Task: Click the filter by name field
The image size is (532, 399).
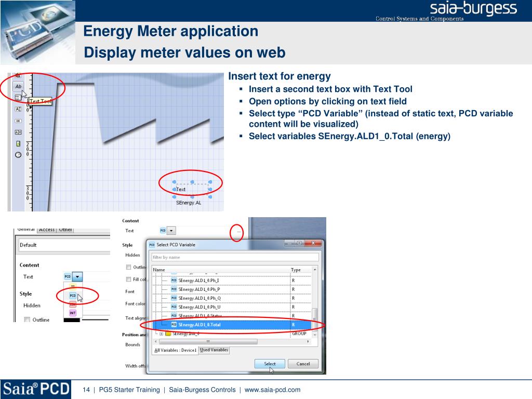Action: (x=235, y=257)
